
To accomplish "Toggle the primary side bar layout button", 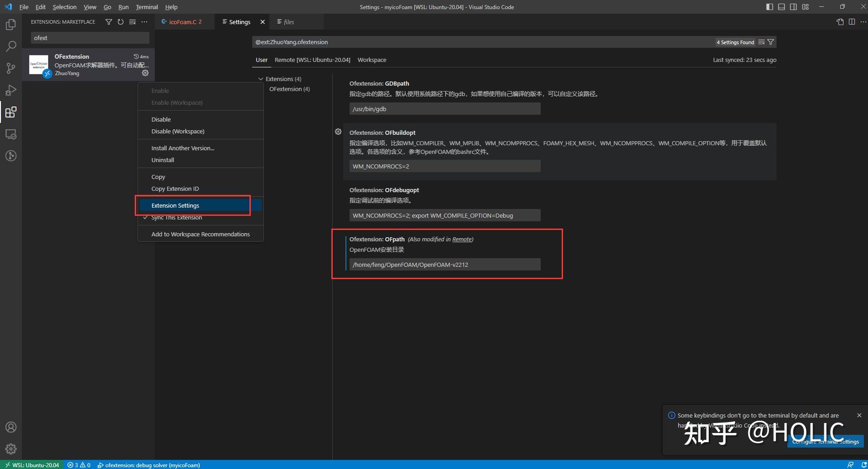I will point(770,7).
